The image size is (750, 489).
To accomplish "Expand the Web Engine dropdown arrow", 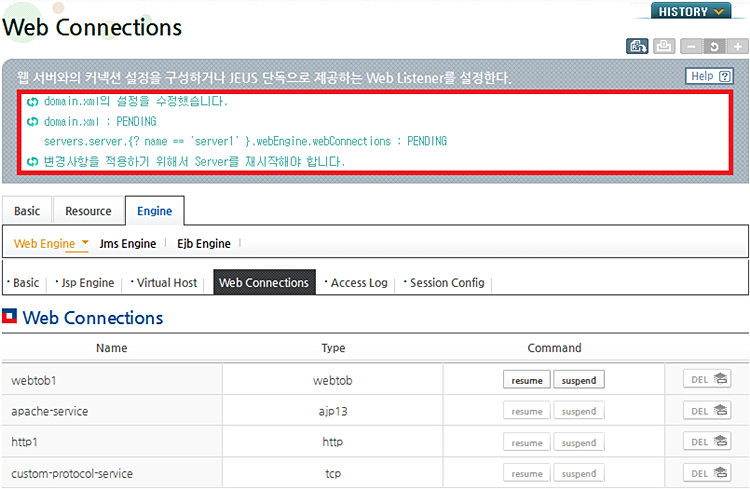I will coord(85,242).
